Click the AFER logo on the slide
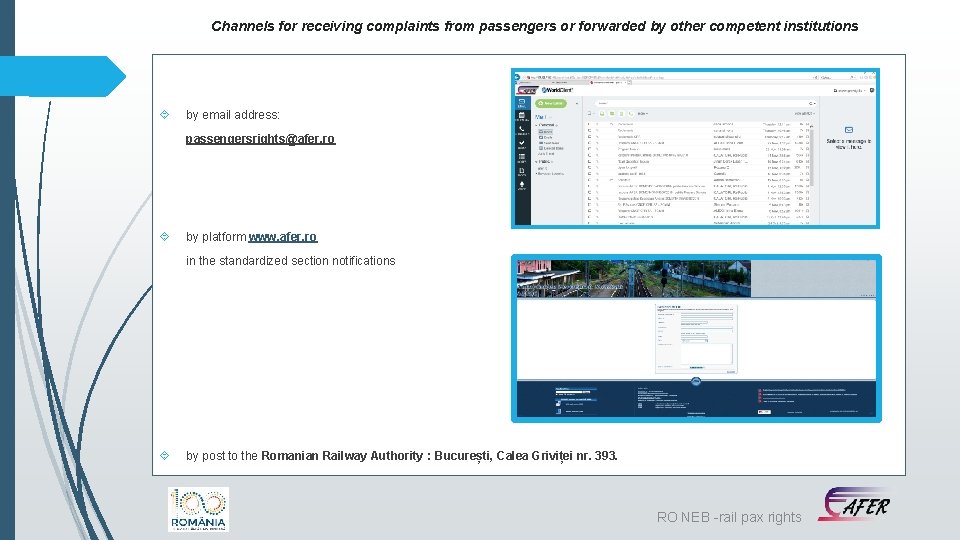This screenshot has height=540, width=960. [854, 504]
